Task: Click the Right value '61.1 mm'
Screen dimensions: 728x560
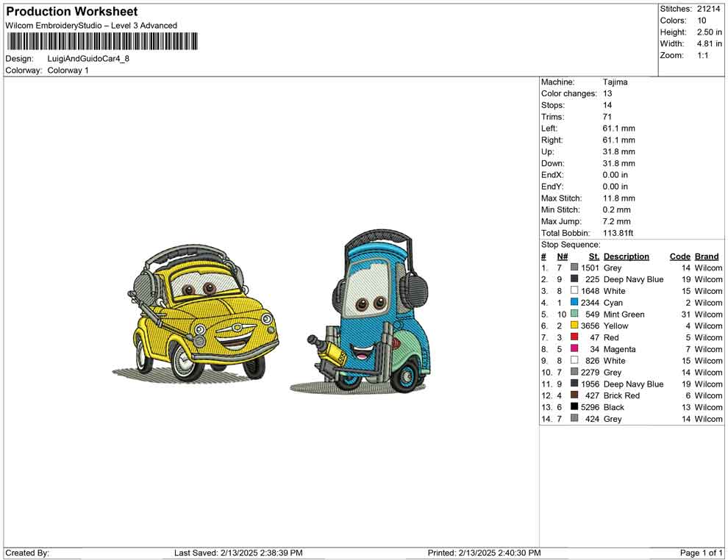Action: point(619,140)
